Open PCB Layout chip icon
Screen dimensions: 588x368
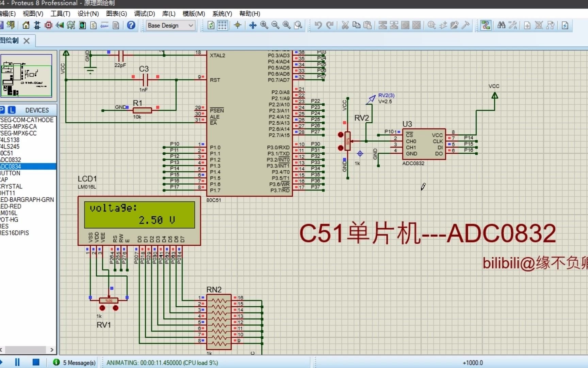pos(48,25)
